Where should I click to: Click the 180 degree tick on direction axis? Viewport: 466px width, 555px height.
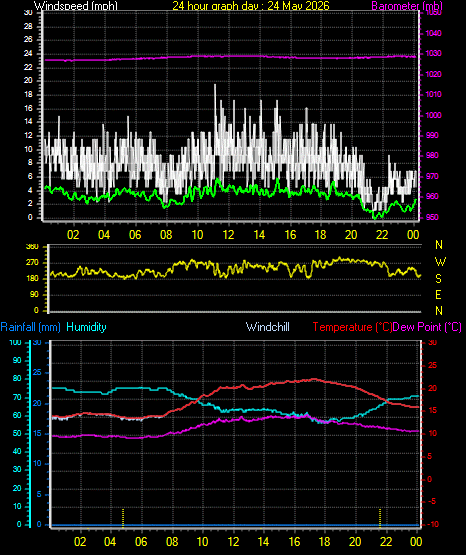tap(32, 279)
